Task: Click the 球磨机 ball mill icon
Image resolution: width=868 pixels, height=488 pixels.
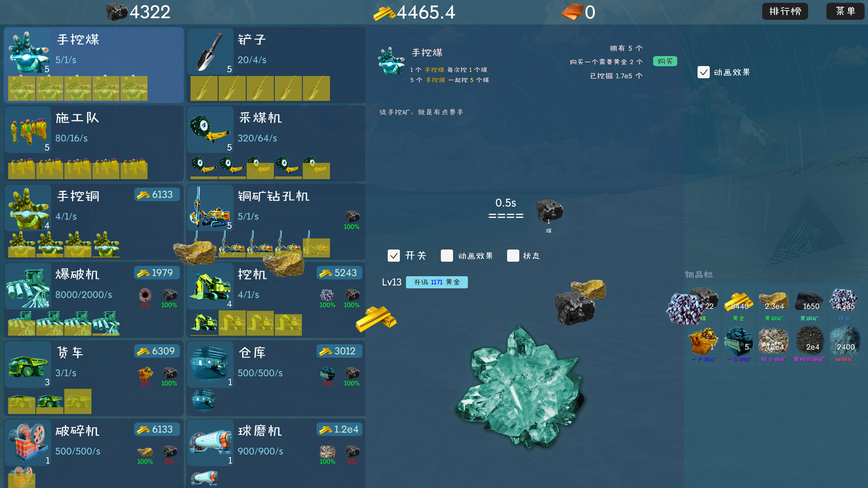Action: click(x=210, y=443)
